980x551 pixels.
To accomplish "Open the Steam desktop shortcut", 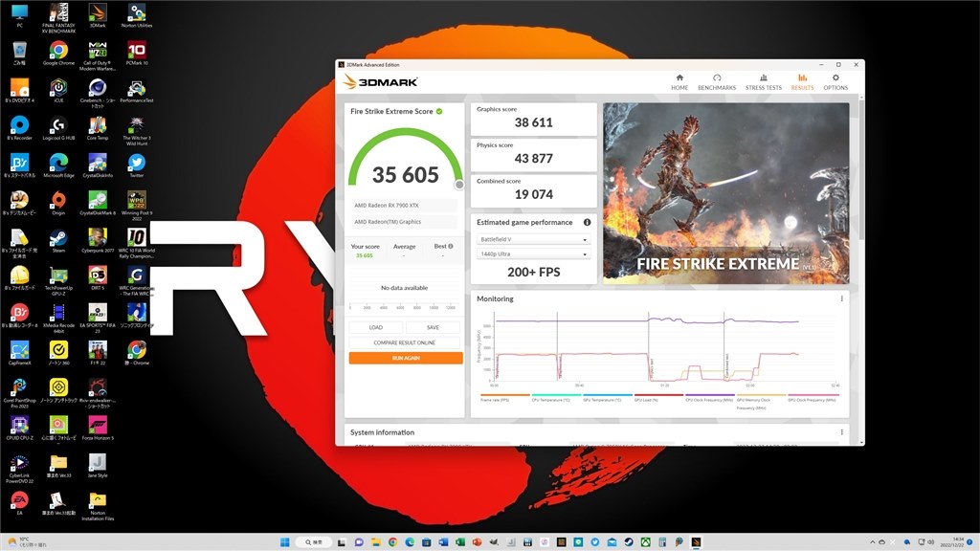I will click(x=58, y=241).
